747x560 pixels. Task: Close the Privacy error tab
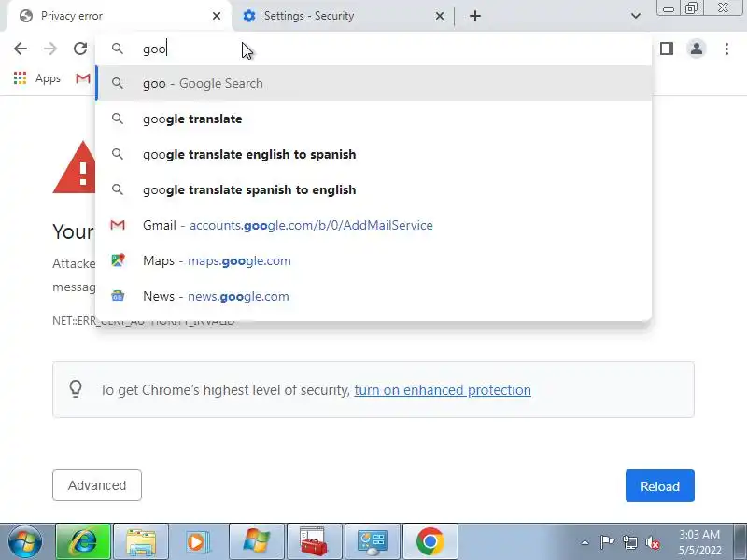[217, 16]
